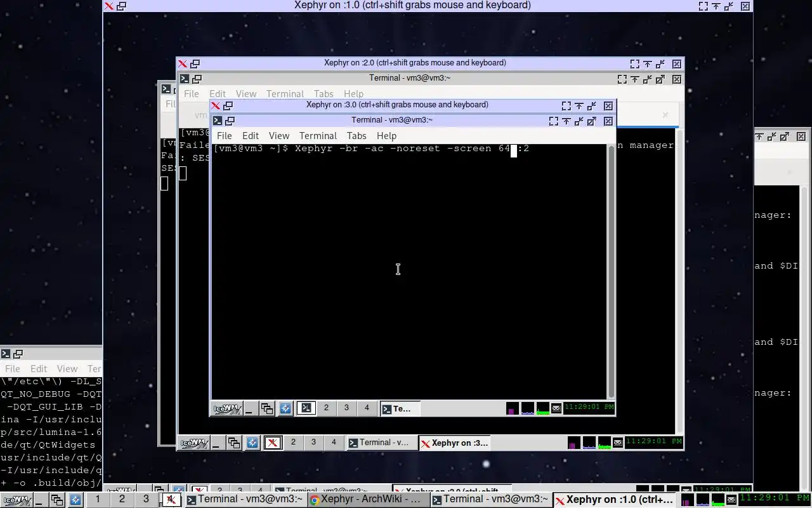
Task: Switch to workspace 2 on host bottom taskbar
Action: (x=122, y=499)
